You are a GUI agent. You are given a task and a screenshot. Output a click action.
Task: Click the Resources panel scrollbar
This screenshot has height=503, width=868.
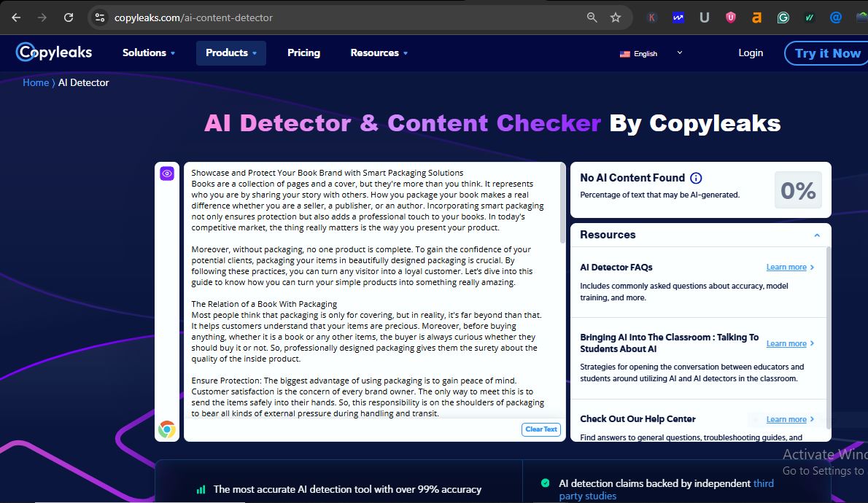828,338
